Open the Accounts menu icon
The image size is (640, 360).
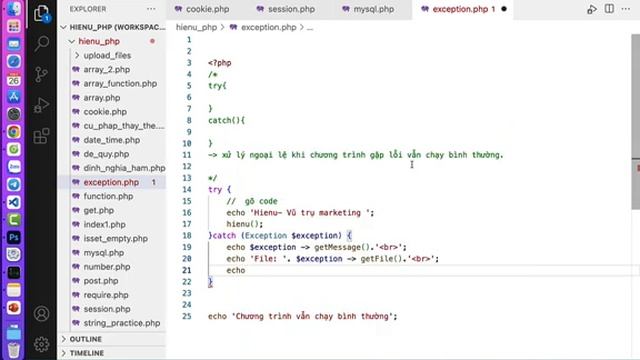tap(41, 313)
